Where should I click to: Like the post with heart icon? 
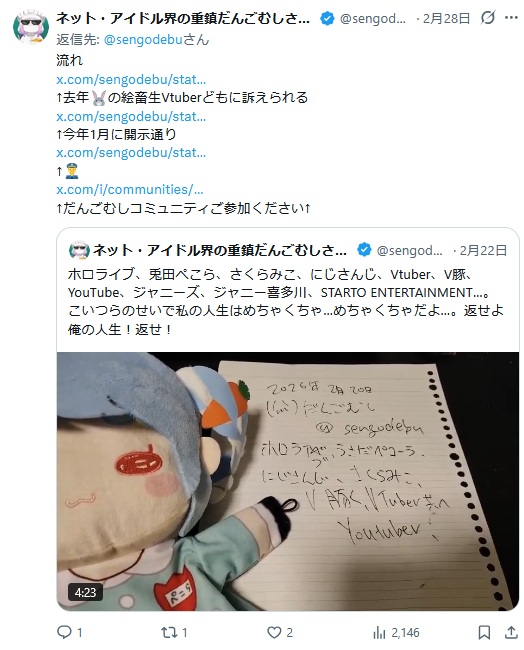coord(274,632)
